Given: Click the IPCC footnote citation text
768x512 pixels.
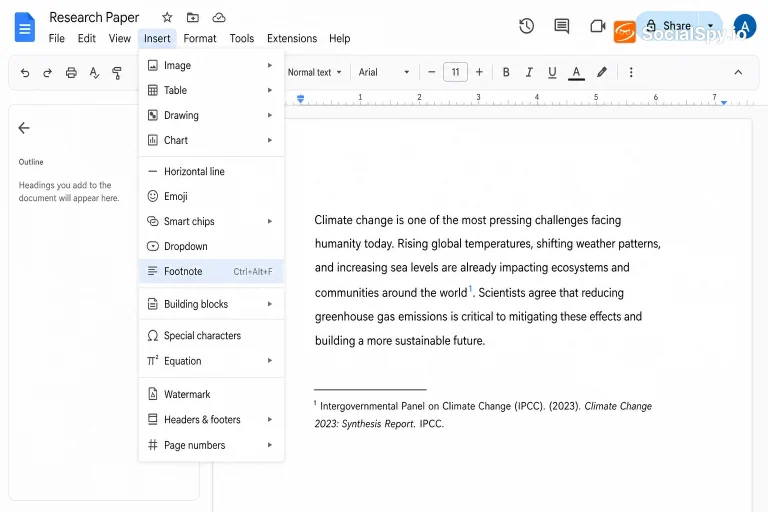Looking at the screenshot, I should point(483,415).
